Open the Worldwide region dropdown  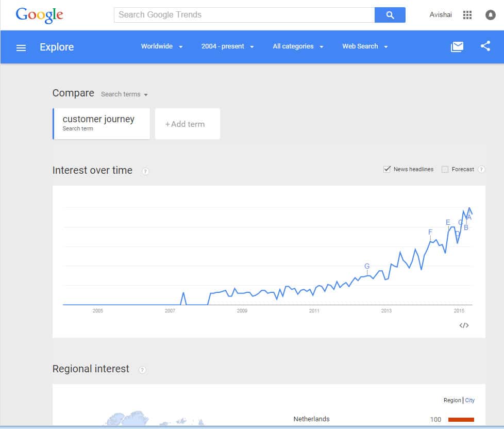(x=162, y=46)
